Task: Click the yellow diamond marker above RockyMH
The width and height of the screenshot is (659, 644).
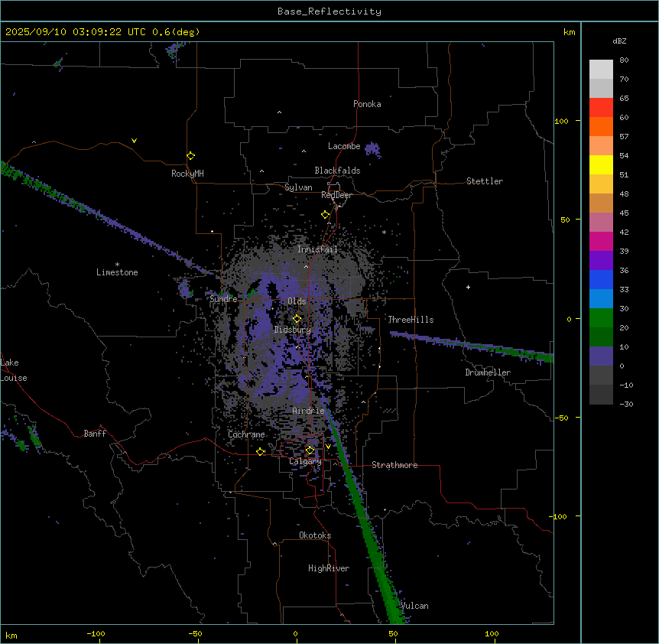Action: pyautogui.click(x=190, y=156)
